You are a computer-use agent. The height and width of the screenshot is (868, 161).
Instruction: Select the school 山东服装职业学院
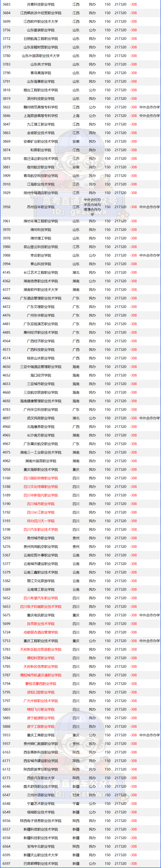(x=41, y=30)
